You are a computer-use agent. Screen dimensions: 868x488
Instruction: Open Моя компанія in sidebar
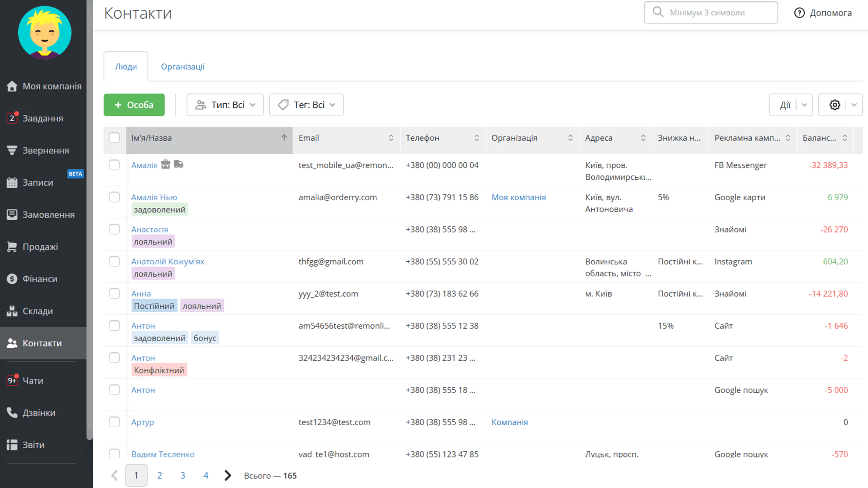click(43, 86)
